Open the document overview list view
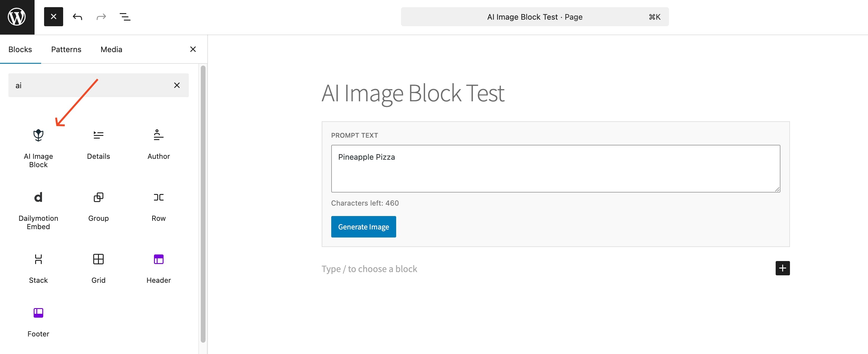 point(125,16)
